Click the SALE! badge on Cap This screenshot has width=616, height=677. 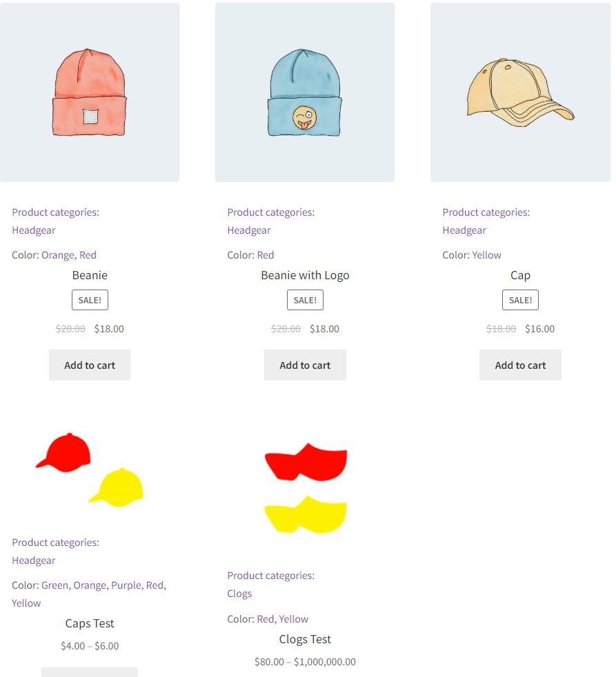[520, 300]
